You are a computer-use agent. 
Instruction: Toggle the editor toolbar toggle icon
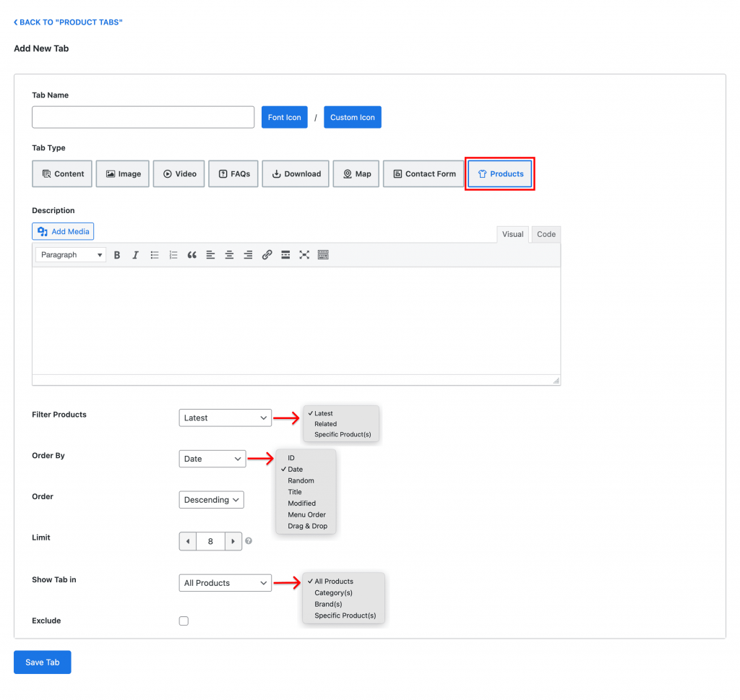(x=323, y=255)
